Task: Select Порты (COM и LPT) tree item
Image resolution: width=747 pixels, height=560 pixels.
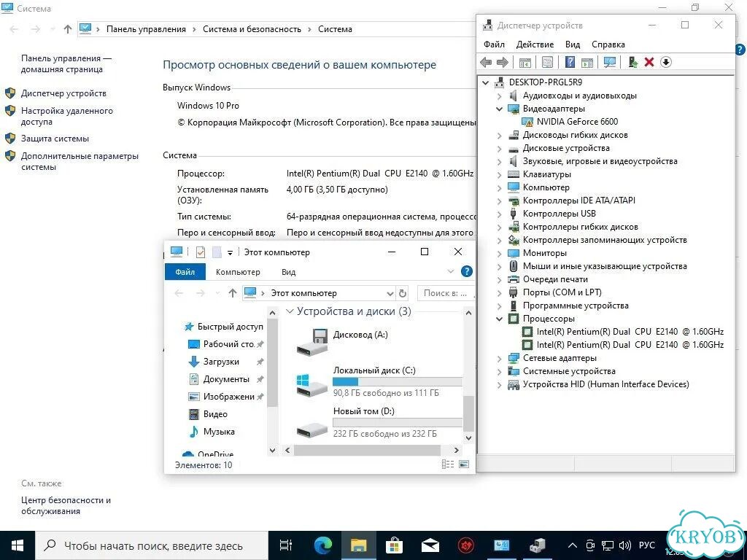Action: [562, 293]
